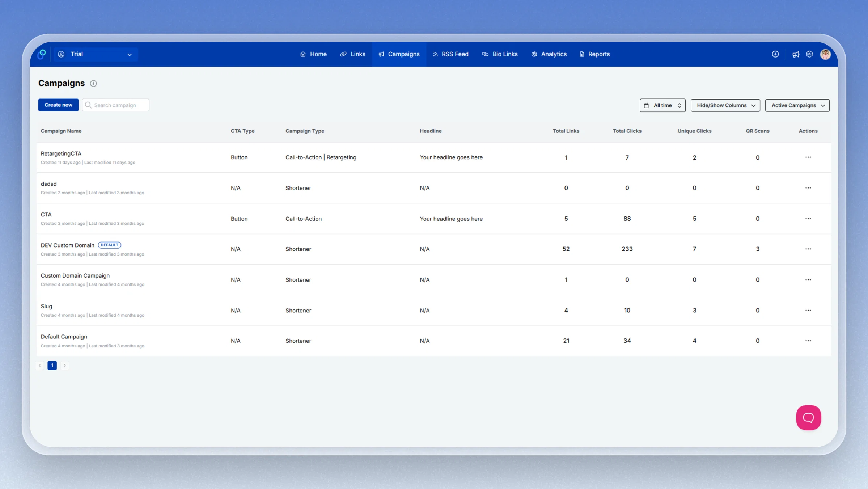Image resolution: width=868 pixels, height=489 pixels.
Task: Switch to the Analytics tab
Action: click(x=549, y=54)
